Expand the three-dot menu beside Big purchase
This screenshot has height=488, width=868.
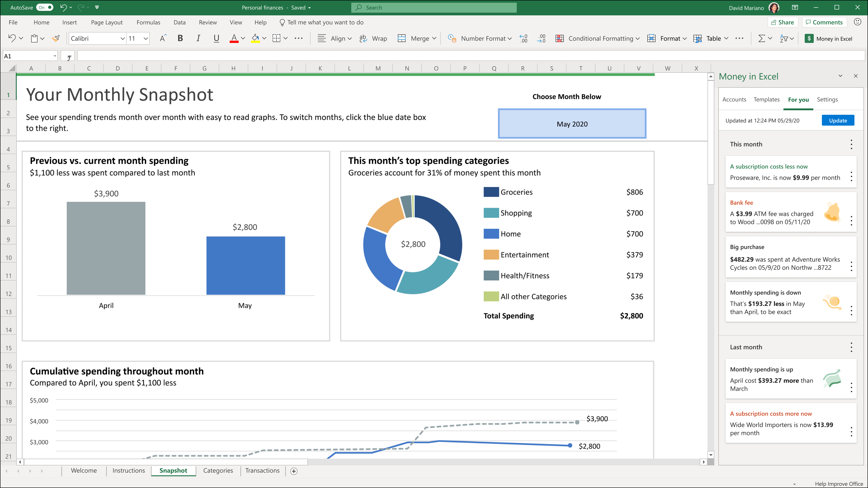pyautogui.click(x=851, y=266)
